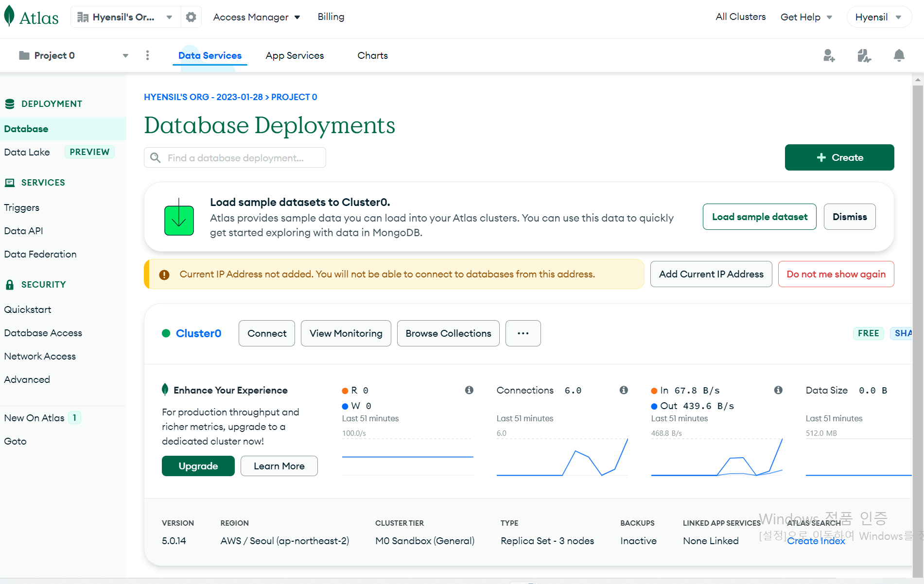Open the notifications bell
924x584 pixels.
[x=899, y=55]
